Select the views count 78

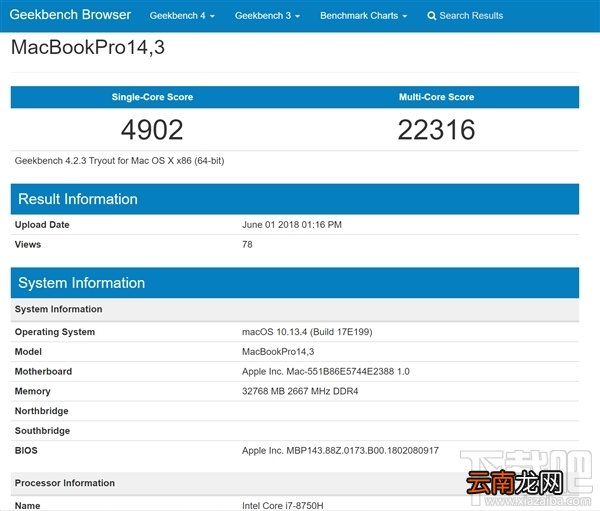247,245
